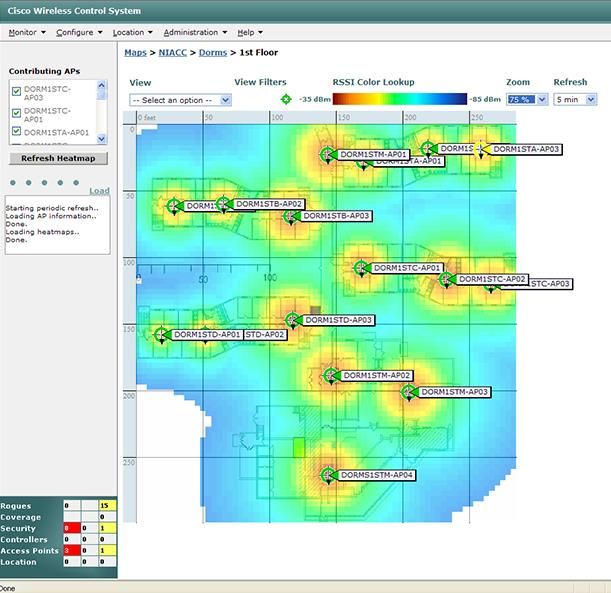Click the View Filters access point icon

[286, 99]
